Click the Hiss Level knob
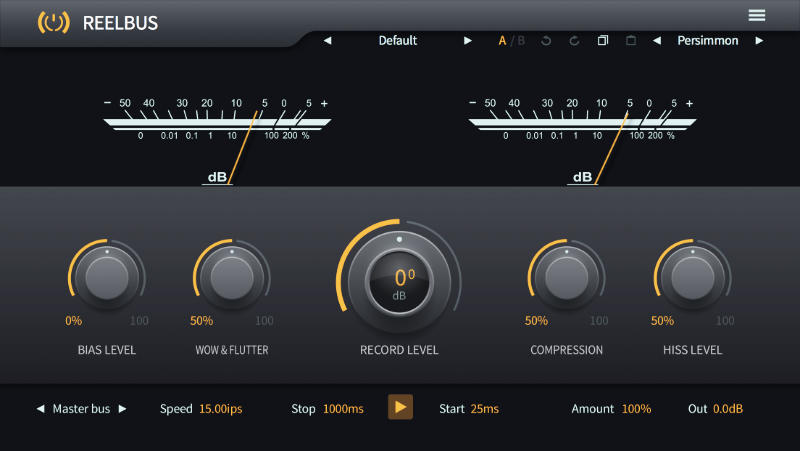800x451 pixels. [692, 278]
